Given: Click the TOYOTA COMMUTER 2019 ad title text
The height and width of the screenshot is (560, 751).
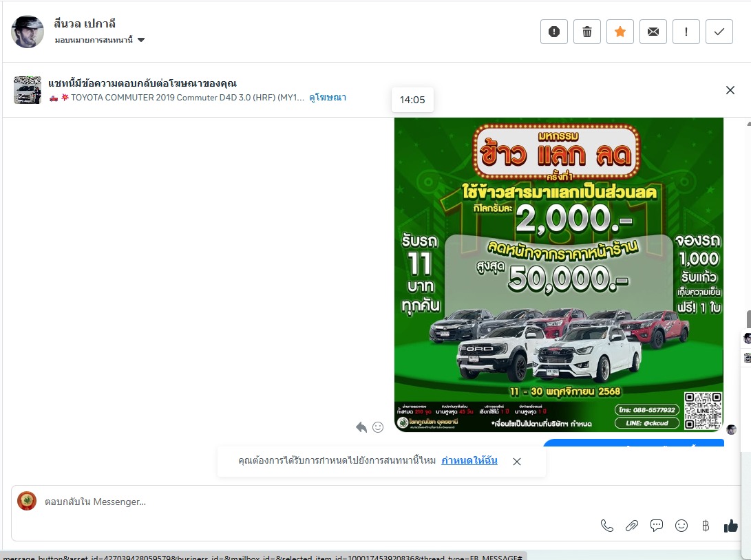Looking at the screenshot, I should pyautogui.click(x=187, y=98).
